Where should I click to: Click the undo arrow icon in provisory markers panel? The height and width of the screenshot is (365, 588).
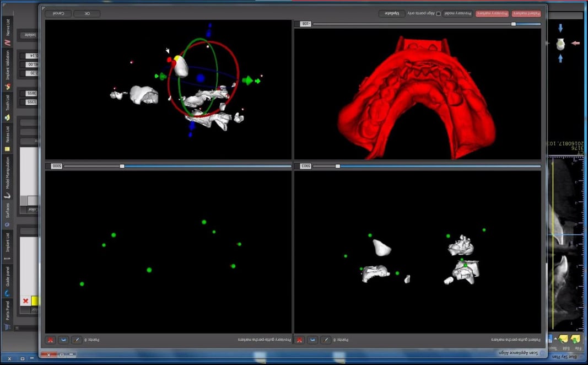(x=63, y=340)
